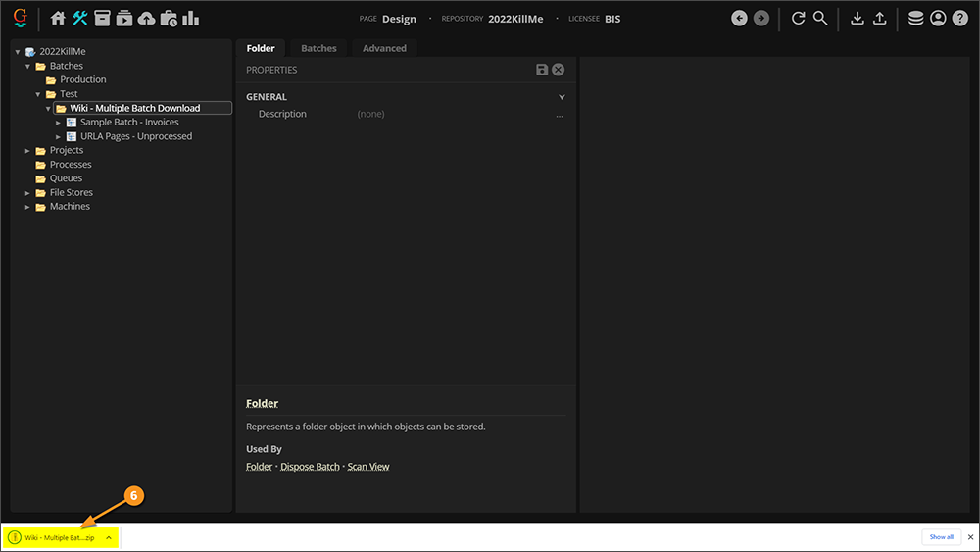This screenshot has width=980, height=552.
Task: Open the Tasks play-folder icon
Action: click(x=124, y=18)
